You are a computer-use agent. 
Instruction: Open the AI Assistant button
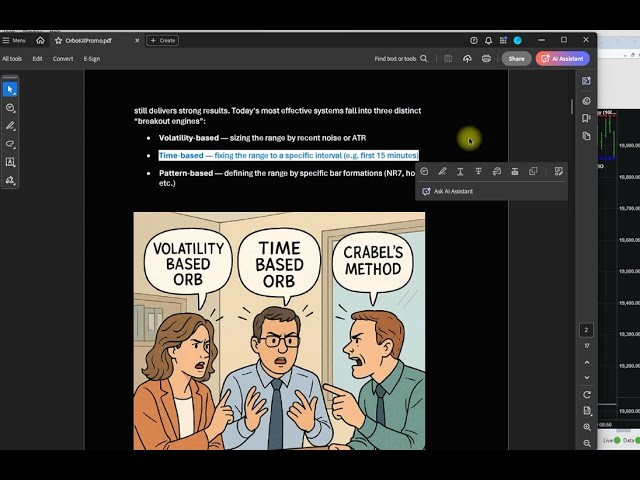[562, 59]
